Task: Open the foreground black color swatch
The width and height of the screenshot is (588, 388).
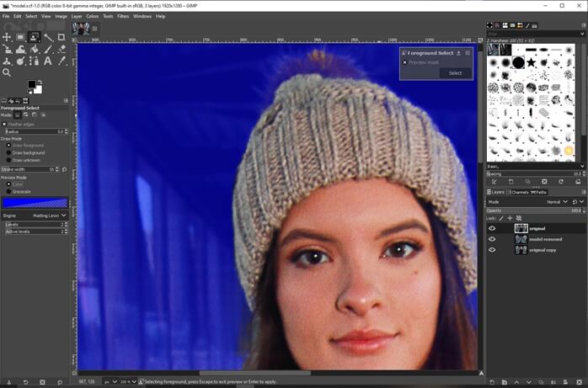Action: coord(32,84)
